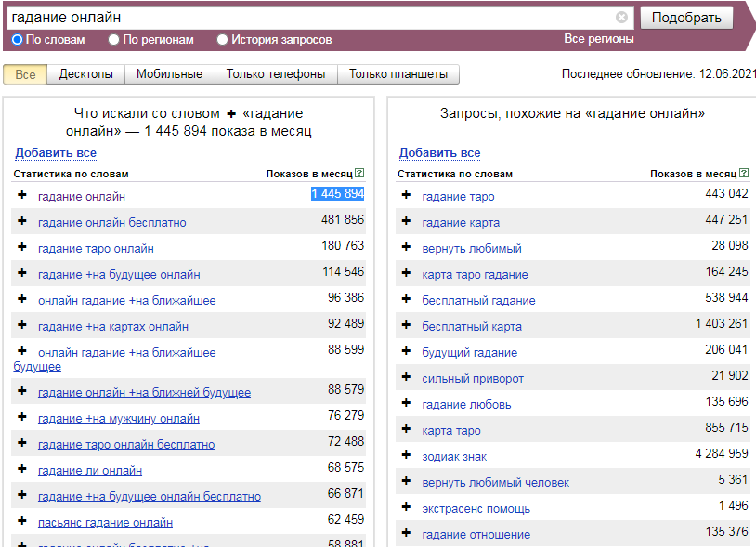Click the 'Подобрать' button

686,18
